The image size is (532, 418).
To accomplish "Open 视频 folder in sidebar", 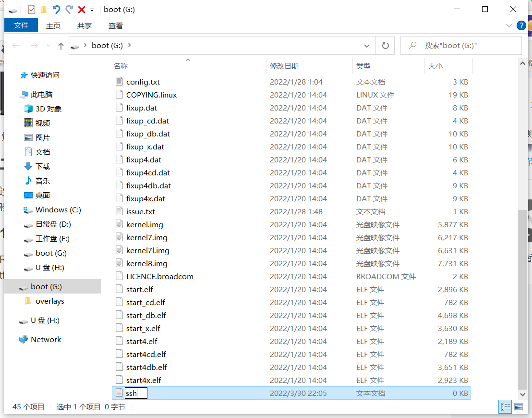I will tap(37, 123).
